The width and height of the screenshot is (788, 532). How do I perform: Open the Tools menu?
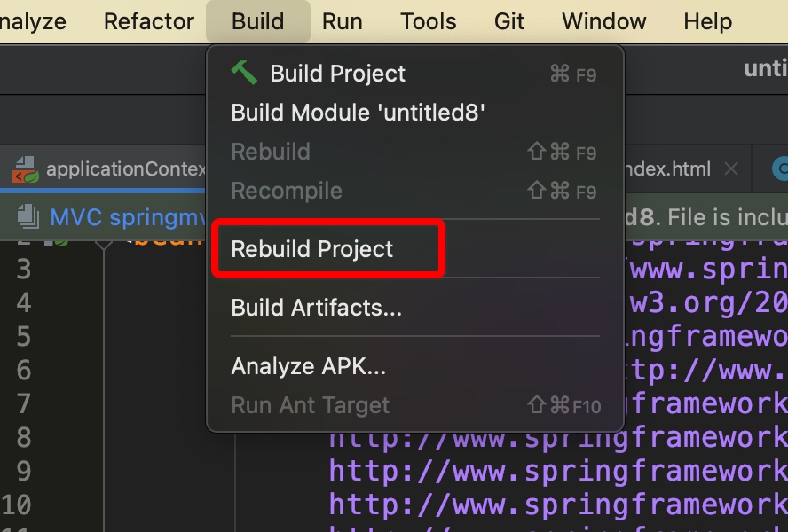coord(429,21)
